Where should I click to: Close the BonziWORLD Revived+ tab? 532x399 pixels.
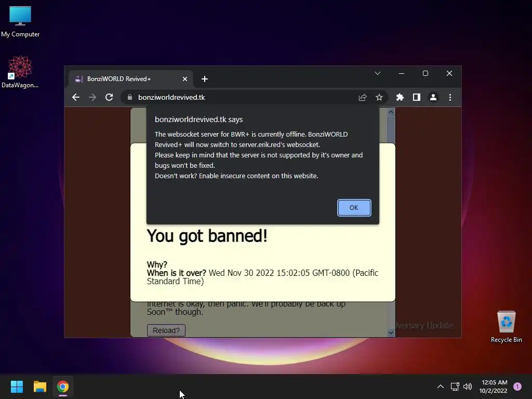pyautogui.click(x=185, y=79)
